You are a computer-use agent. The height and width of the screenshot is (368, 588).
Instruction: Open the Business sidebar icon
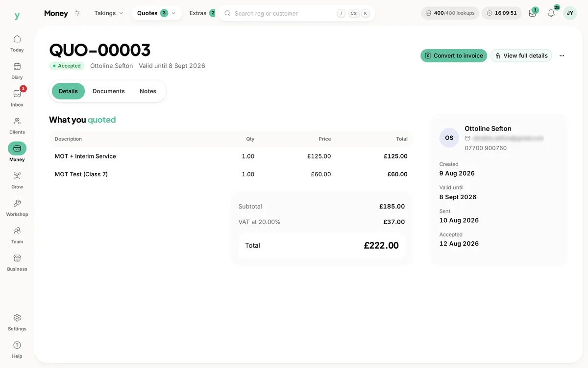17,258
